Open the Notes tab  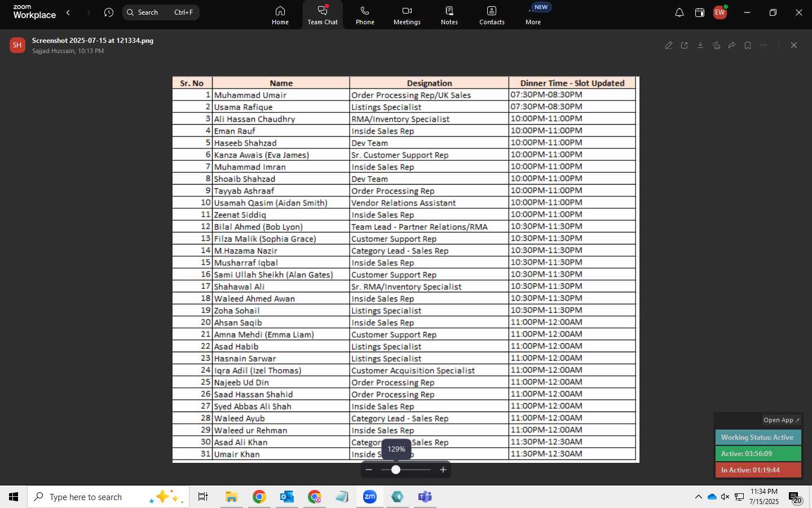pyautogui.click(x=449, y=15)
